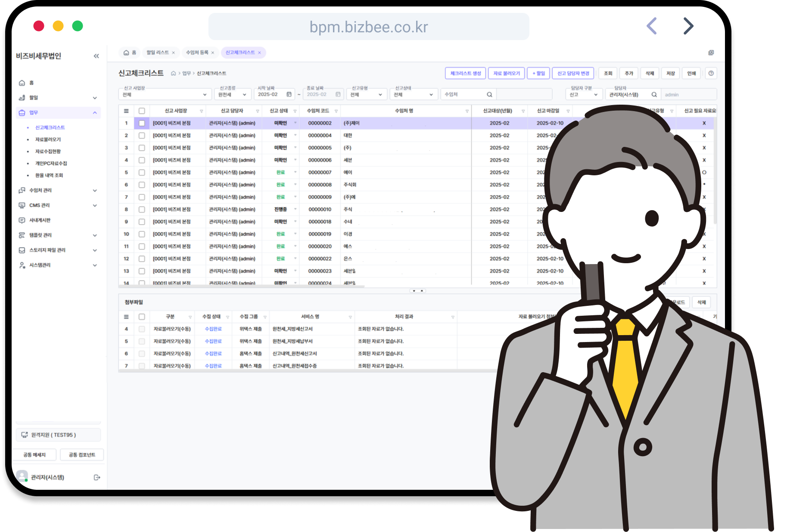
Task: Open the 종료 날짜 calendar icon
Action: click(338, 94)
